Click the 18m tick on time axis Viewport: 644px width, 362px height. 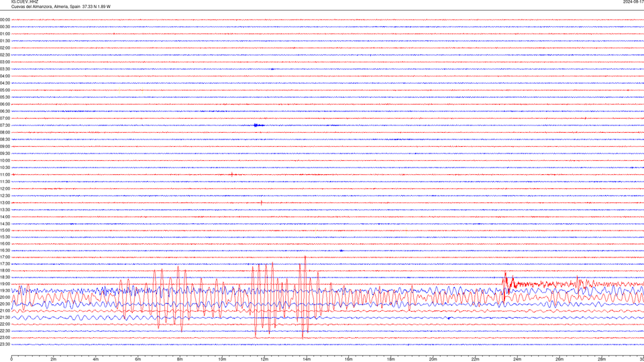tap(391, 359)
